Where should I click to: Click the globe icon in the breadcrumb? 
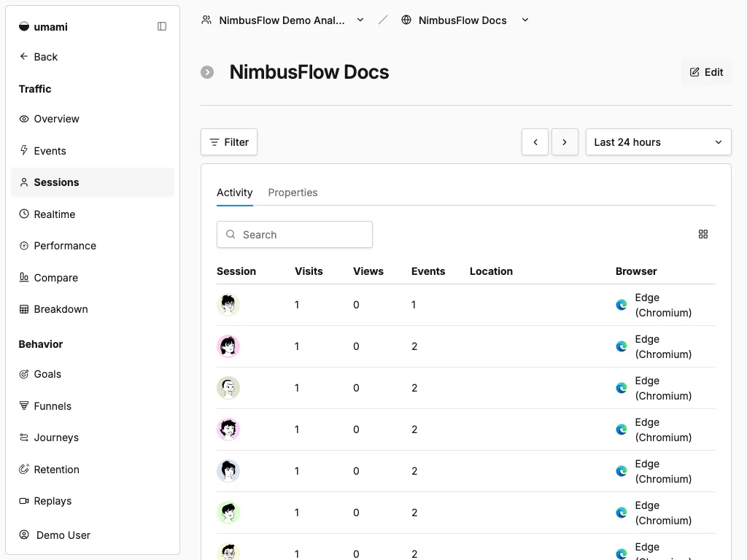pyautogui.click(x=406, y=20)
